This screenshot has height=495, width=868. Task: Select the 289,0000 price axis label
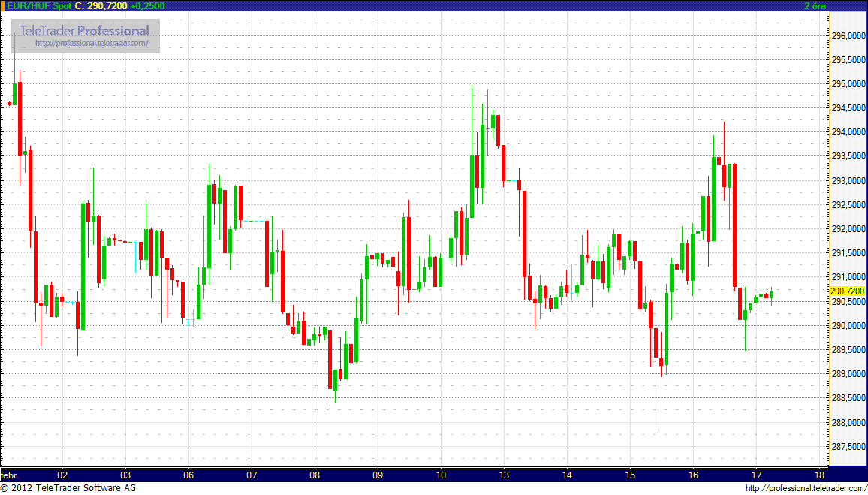point(848,375)
